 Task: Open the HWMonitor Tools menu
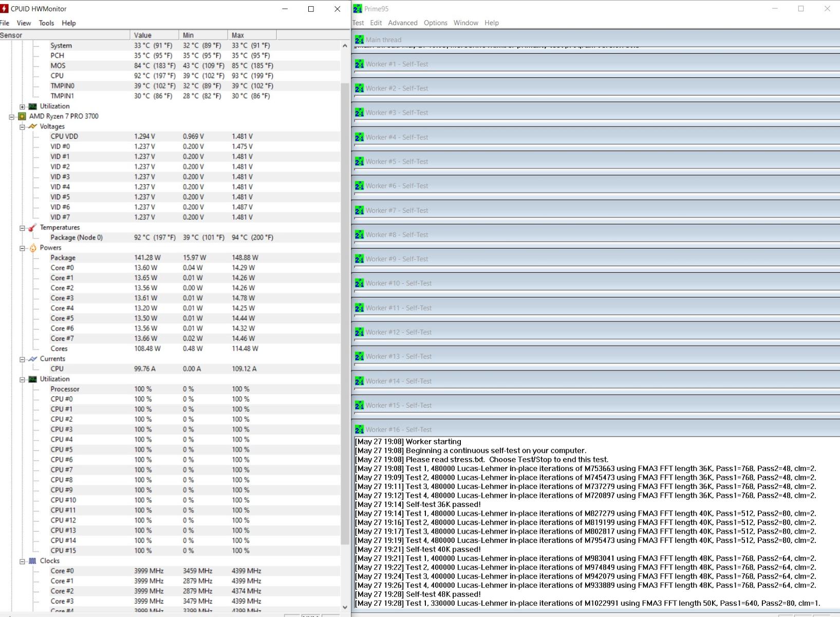tap(46, 23)
